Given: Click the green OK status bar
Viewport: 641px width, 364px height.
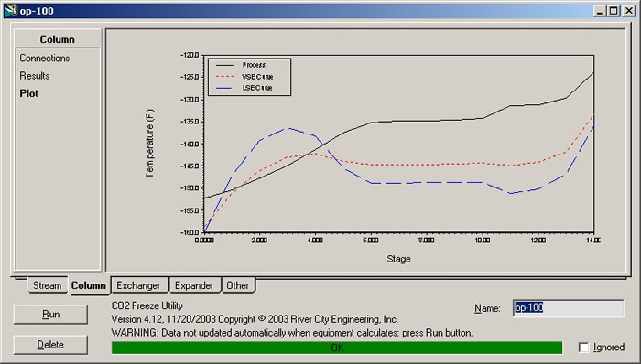Looking at the screenshot, I should click(337, 348).
